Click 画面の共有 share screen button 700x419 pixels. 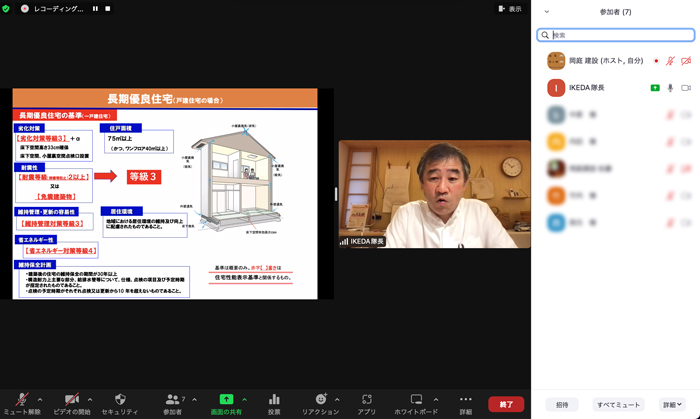point(226,404)
